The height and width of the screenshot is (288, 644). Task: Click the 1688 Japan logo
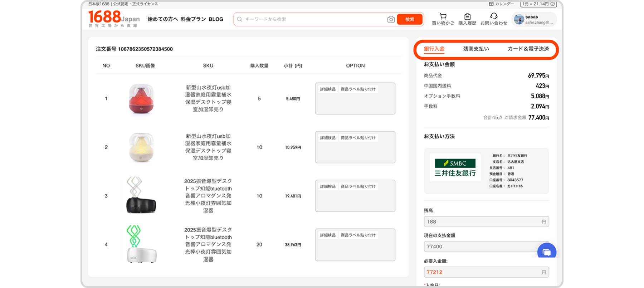pos(114,18)
